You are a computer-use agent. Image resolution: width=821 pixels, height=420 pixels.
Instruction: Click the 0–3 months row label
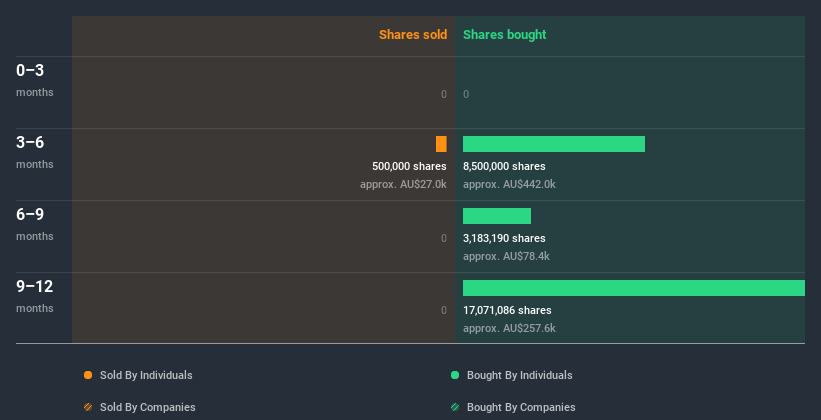click(35, 80)
